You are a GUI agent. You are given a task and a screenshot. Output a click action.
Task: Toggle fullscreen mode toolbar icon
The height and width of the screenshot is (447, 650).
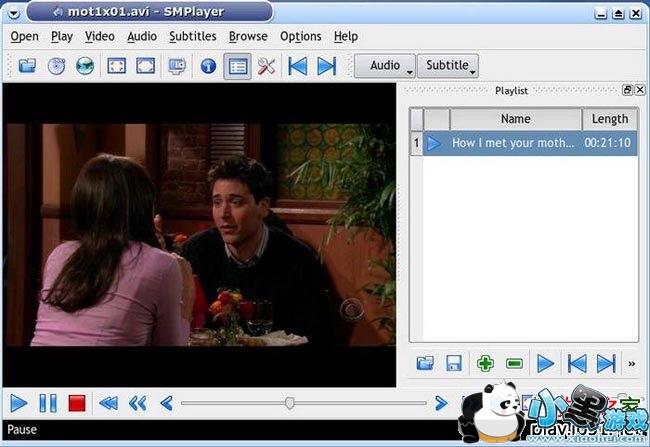click(116, 66)
